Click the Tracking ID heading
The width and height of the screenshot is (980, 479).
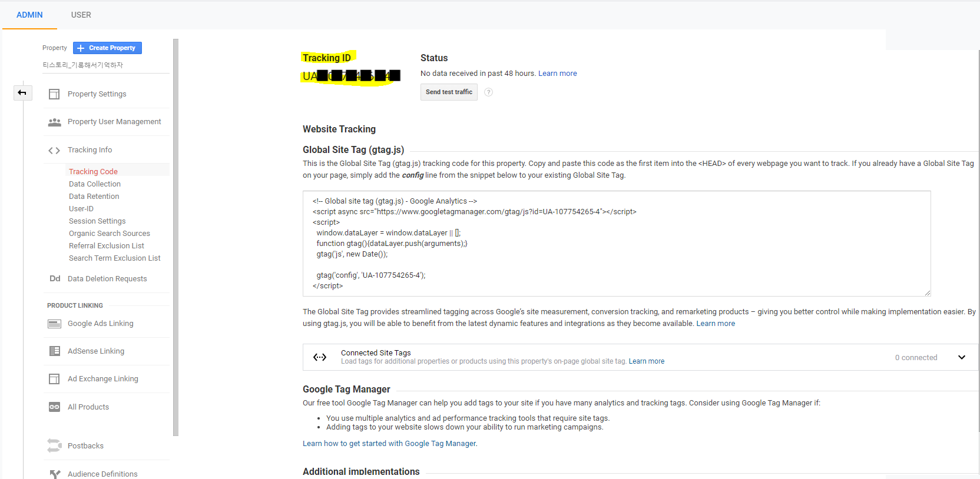point(327,58)
